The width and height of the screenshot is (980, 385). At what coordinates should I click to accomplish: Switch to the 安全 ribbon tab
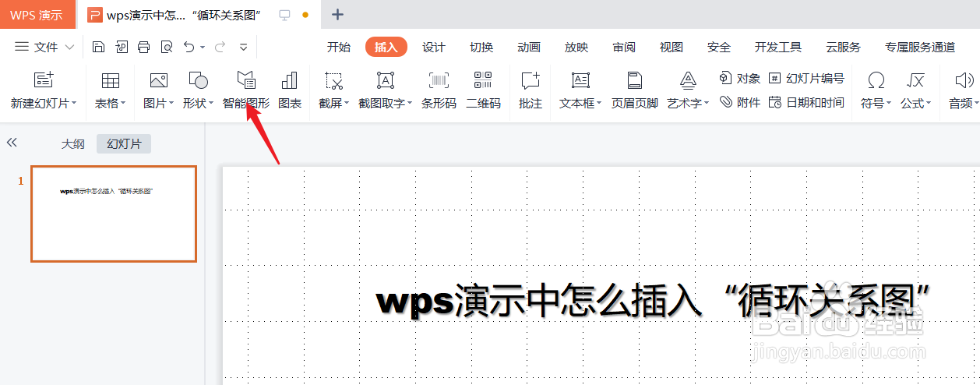coord(719,48)
